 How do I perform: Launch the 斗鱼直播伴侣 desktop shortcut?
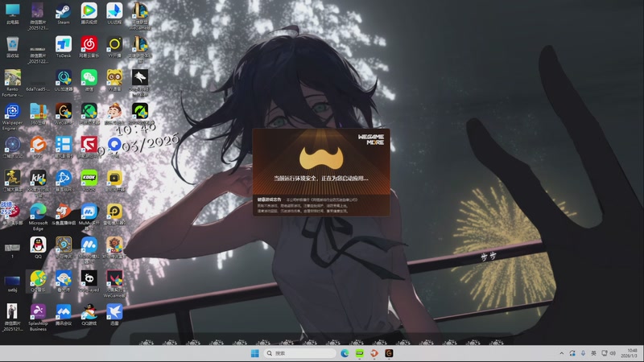pyautogui.click(x=64, y=214)
